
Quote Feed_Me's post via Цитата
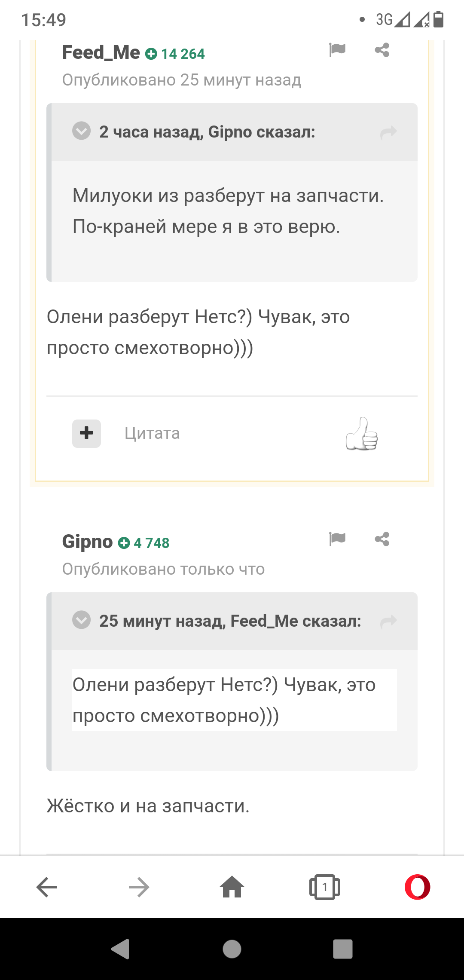point(152,433)
